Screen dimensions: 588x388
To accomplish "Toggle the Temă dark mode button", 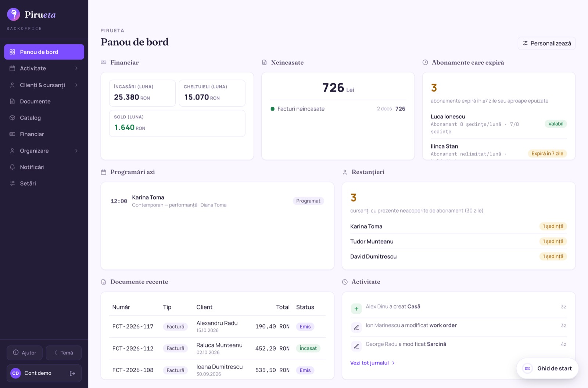I will [64, 353].
